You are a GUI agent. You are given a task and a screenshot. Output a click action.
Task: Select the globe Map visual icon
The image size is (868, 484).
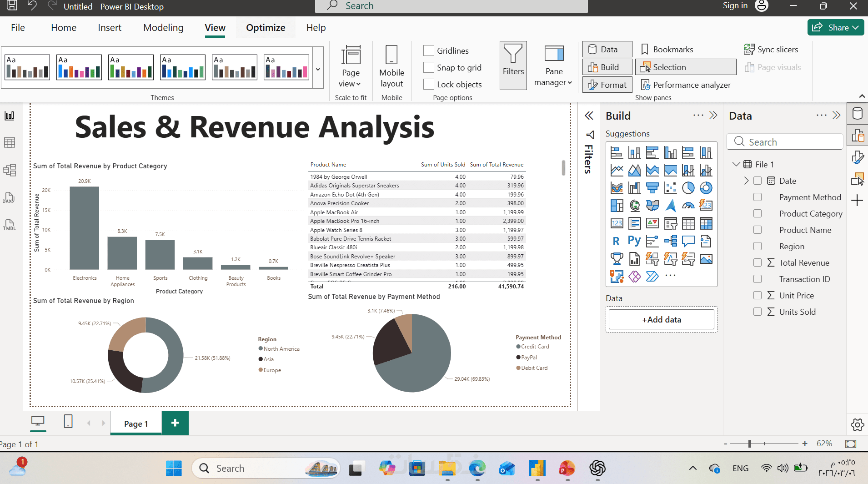(634, 206)
